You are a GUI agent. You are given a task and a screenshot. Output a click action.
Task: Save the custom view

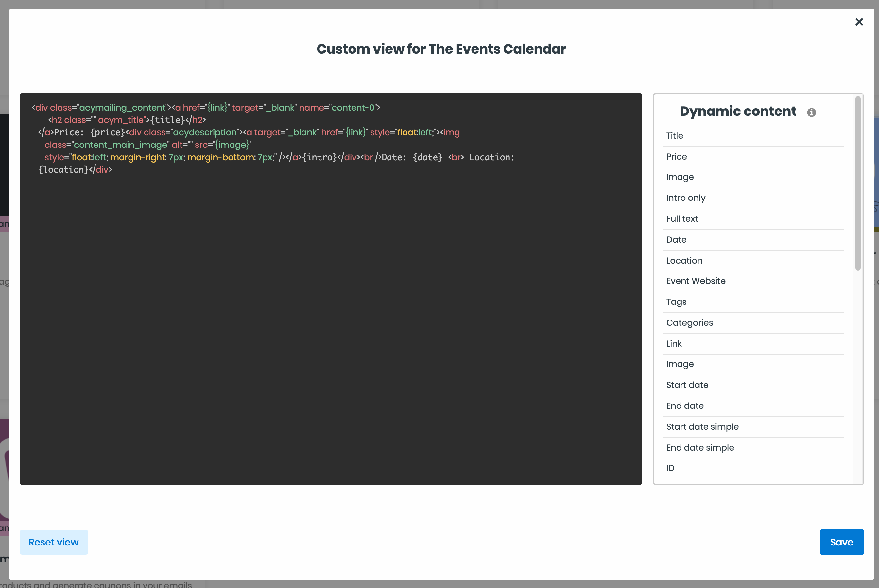pyautogui.click(x=841, y=542)
